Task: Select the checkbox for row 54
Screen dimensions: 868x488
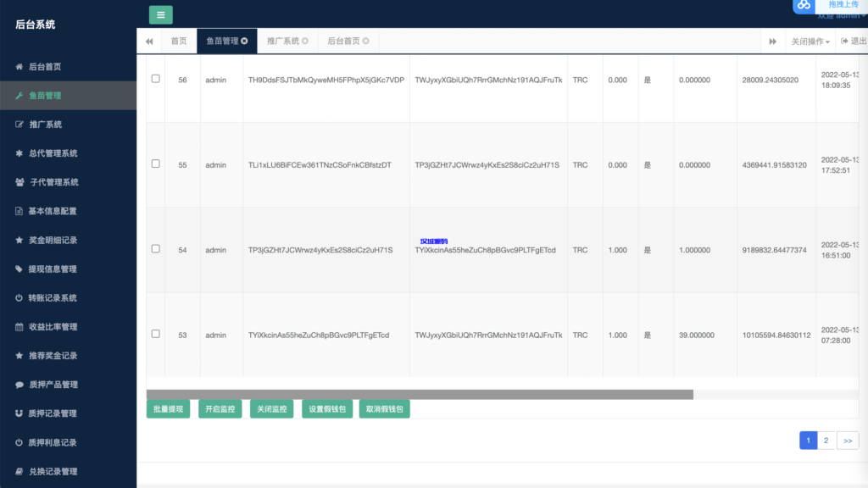Action: click(x=155, y=249)
